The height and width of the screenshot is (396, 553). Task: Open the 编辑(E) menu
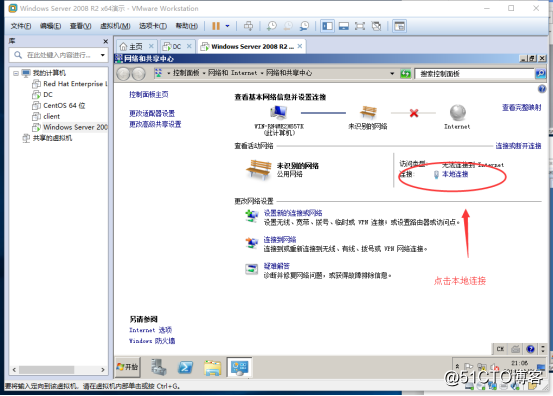click(x=50, y=26)
